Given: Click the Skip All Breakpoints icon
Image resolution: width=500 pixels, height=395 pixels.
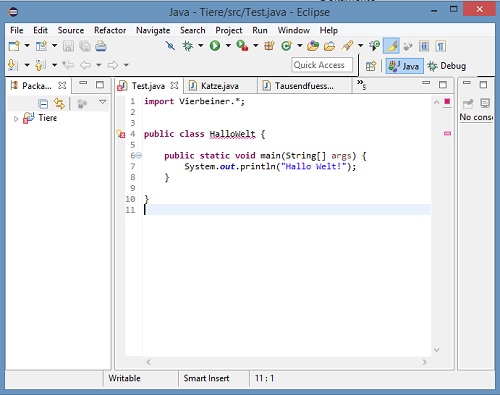Looking at the screenshot, I should [x=170, y=46].
